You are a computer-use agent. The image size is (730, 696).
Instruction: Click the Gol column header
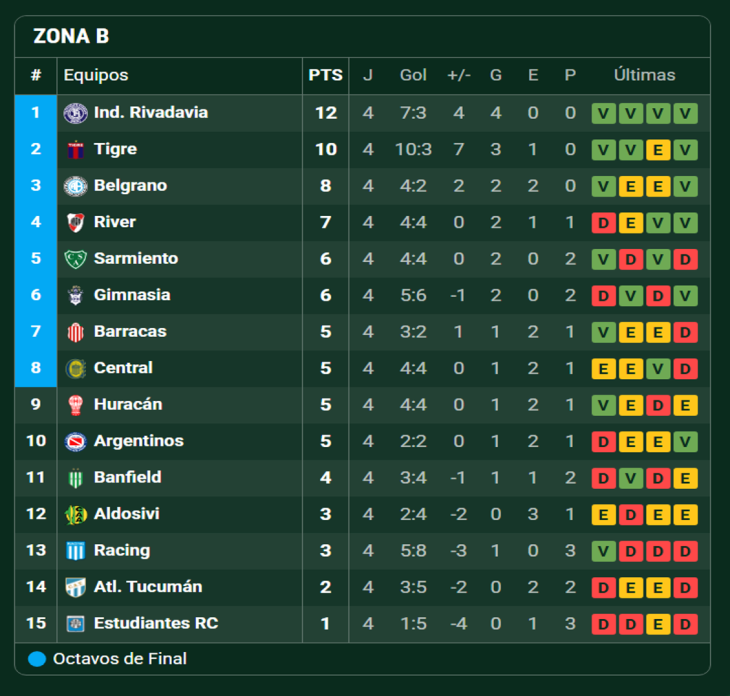pos(413,75)
